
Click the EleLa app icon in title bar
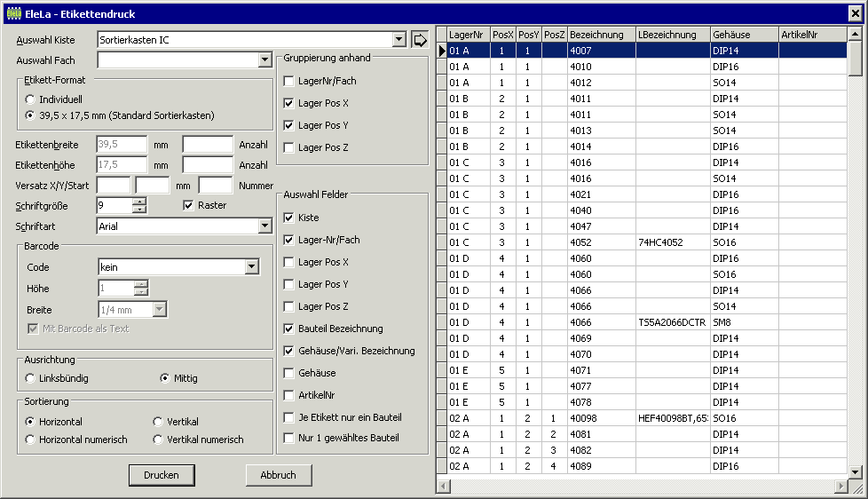tap(12, 12)
